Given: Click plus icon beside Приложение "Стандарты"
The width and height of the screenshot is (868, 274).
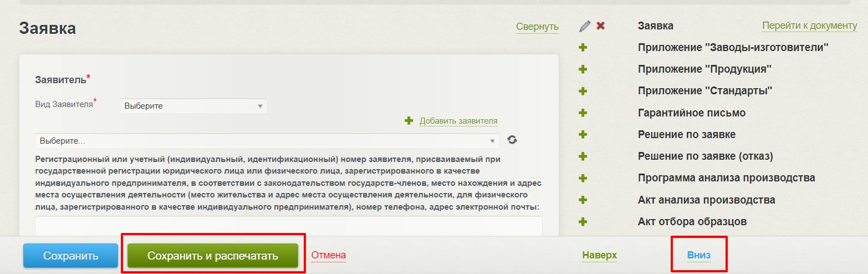Looking at the screenshot, I should click(583, 91).
